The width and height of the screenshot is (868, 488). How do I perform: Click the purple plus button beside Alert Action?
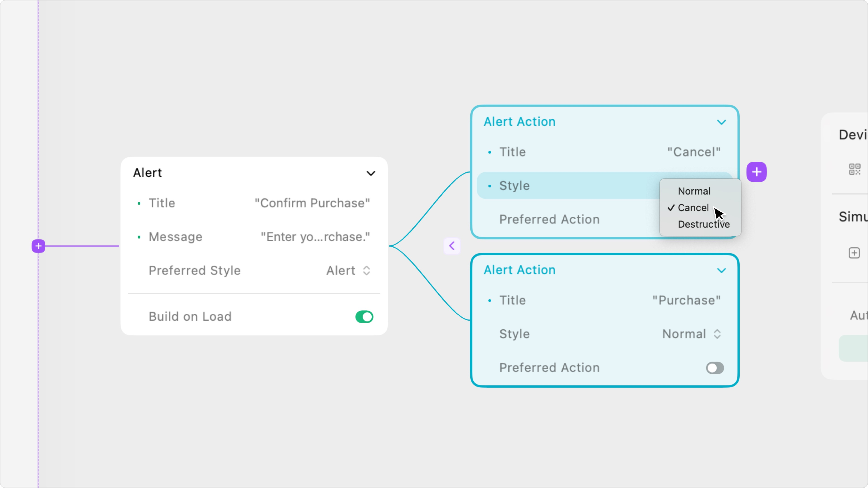(756, 172)
